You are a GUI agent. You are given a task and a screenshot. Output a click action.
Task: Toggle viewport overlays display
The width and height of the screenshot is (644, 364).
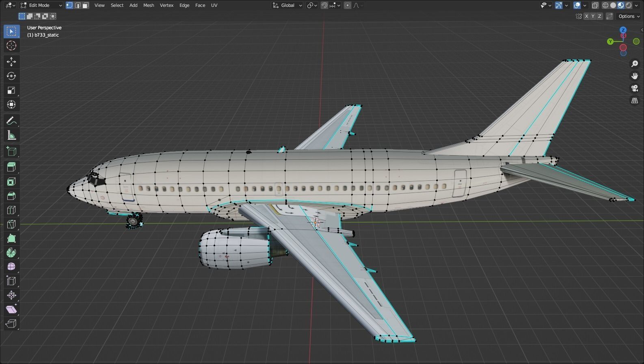[x=577, y=5]
